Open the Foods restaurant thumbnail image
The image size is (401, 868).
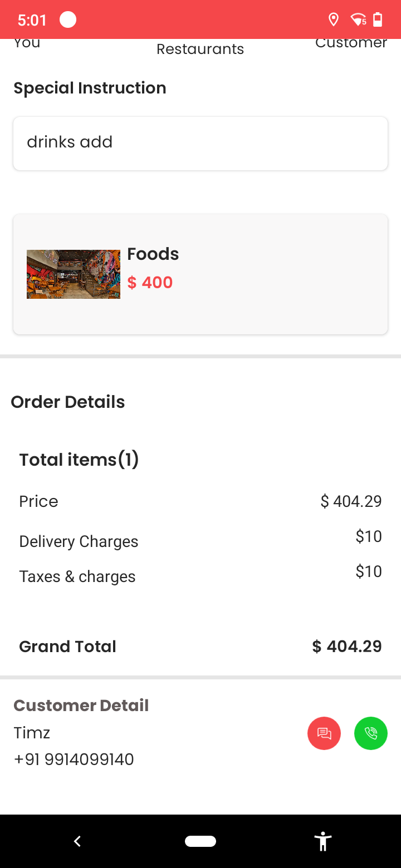coord(74,274)
